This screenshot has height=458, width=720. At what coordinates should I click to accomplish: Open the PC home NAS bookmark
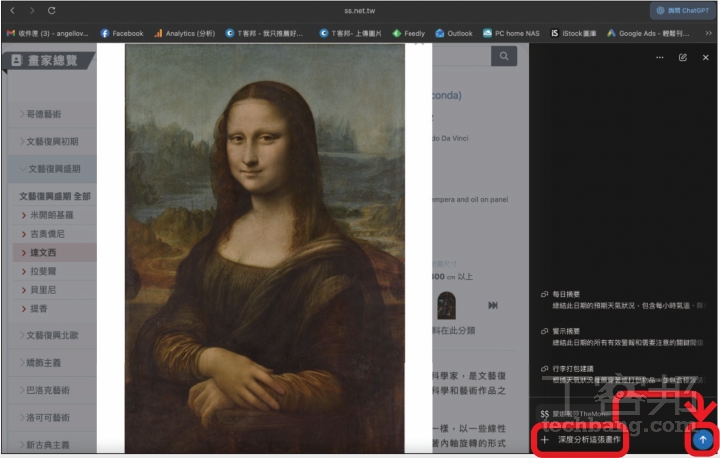[x=511, y=33]
